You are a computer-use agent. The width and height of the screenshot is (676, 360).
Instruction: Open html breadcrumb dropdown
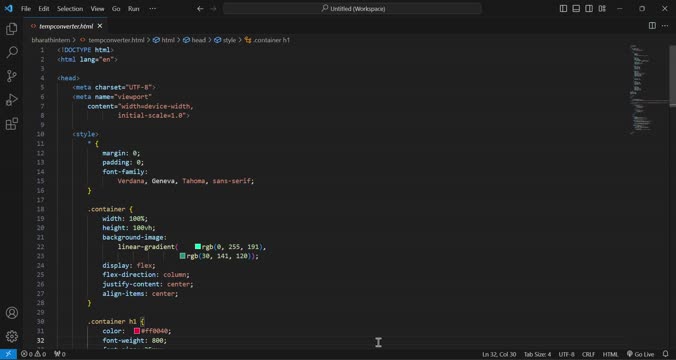[x=164, y=40]
